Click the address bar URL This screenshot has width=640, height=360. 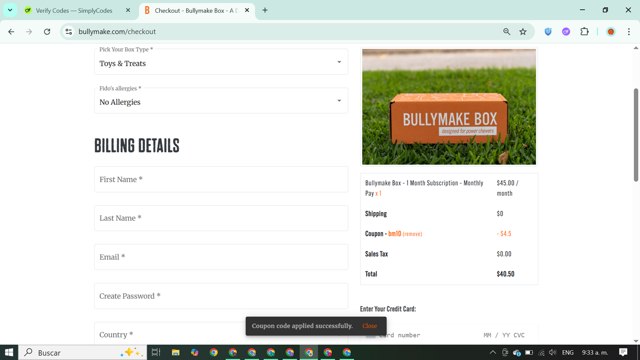[x=117, y=31]
